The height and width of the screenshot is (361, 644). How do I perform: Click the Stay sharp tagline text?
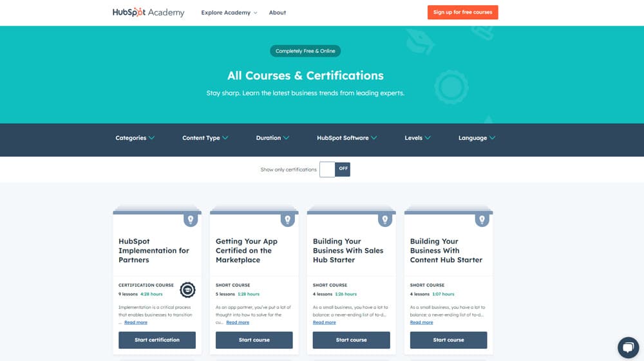[x=305, y=93]
